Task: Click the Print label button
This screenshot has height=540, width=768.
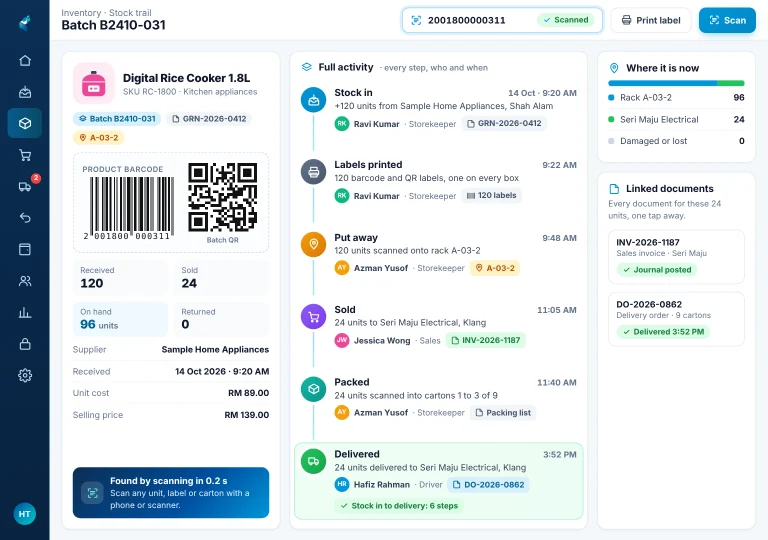Action: tap(651, 20)
